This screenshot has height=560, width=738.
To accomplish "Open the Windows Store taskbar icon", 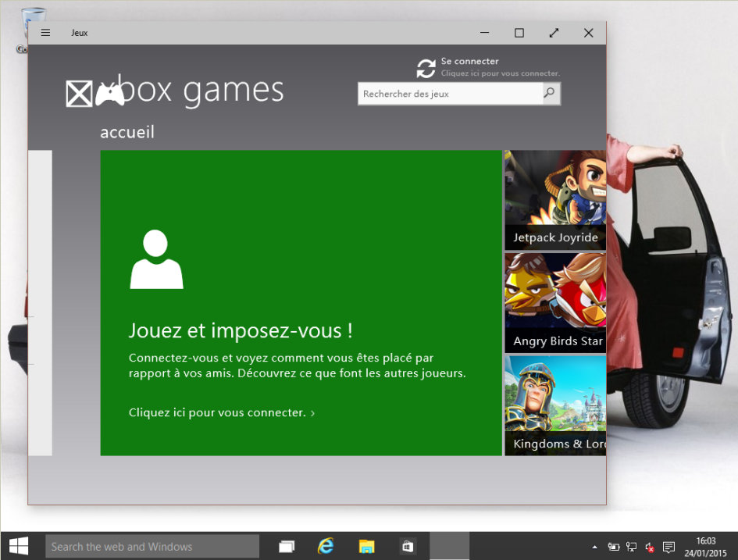I will point(407,546).
